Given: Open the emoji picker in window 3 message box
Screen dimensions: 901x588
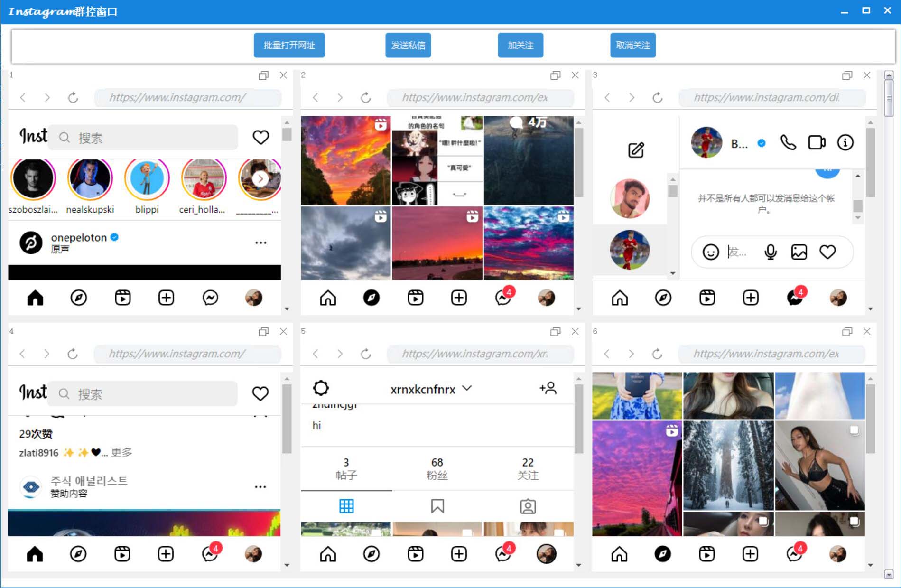Looking at the screenshot, I should [x=710, y=252].
